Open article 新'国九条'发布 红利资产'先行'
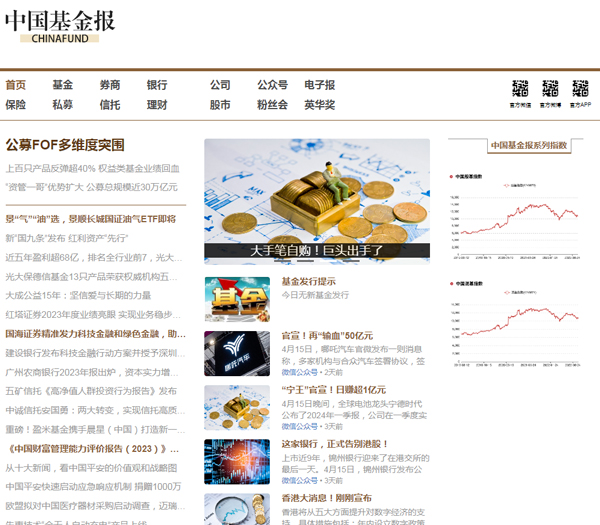Viewport: 600px width, 525px height. pyautogui.click(x=67, y=238)
